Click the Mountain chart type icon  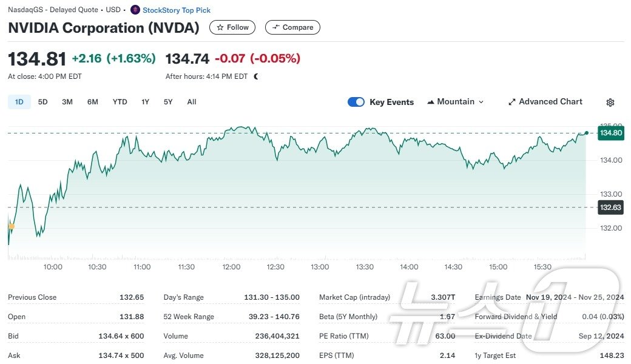point(431,102)
